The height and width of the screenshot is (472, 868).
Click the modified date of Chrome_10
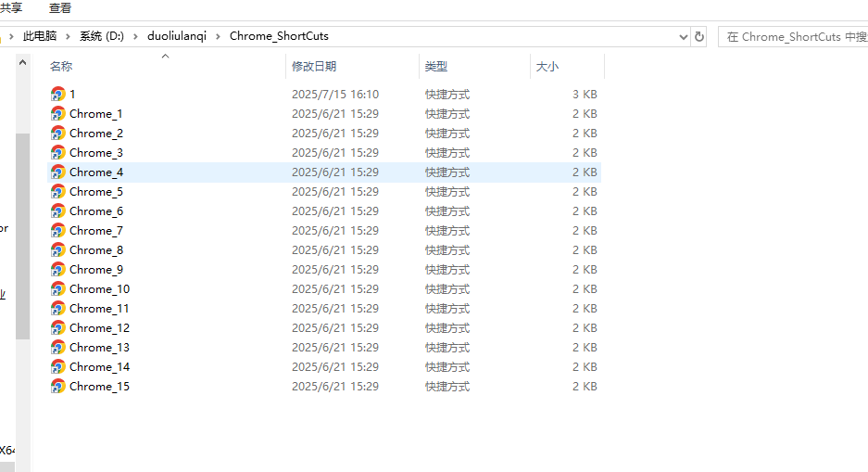tap(335, 289)
